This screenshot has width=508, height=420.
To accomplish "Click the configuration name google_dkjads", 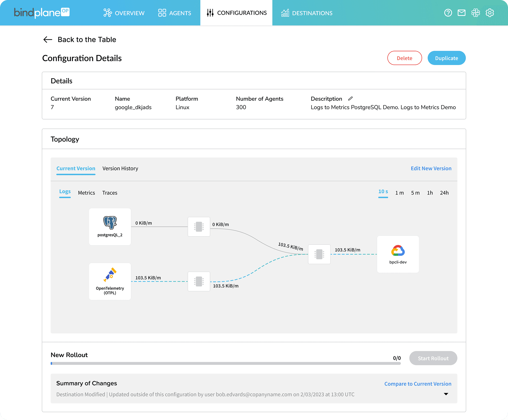I will click(x=133, y=107).
